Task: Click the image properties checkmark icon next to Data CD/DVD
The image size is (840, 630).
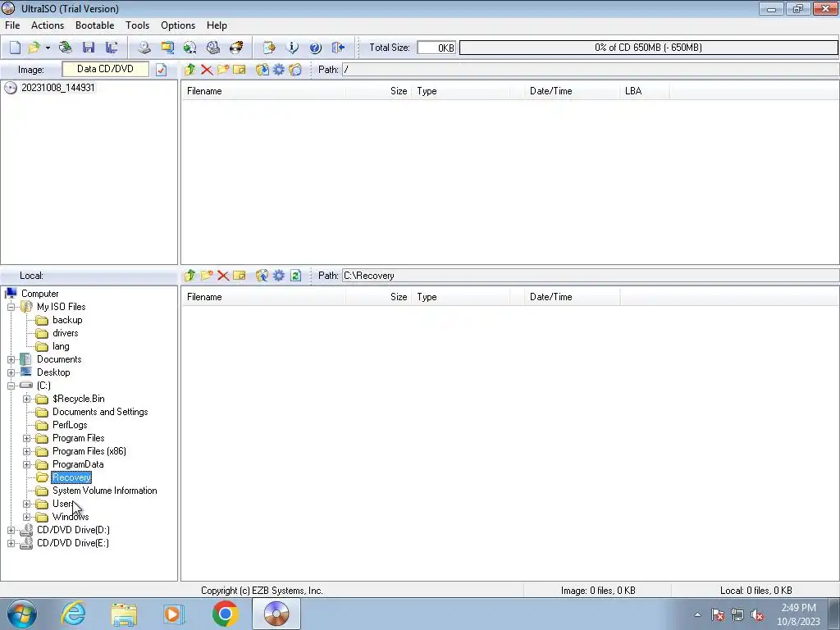Action: coord(162,70)
